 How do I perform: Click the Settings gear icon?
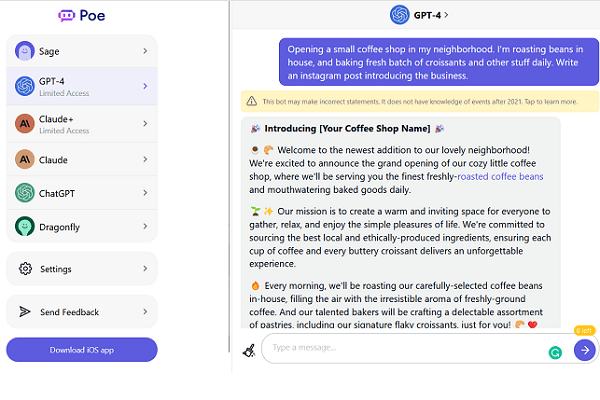coord(25,269)
